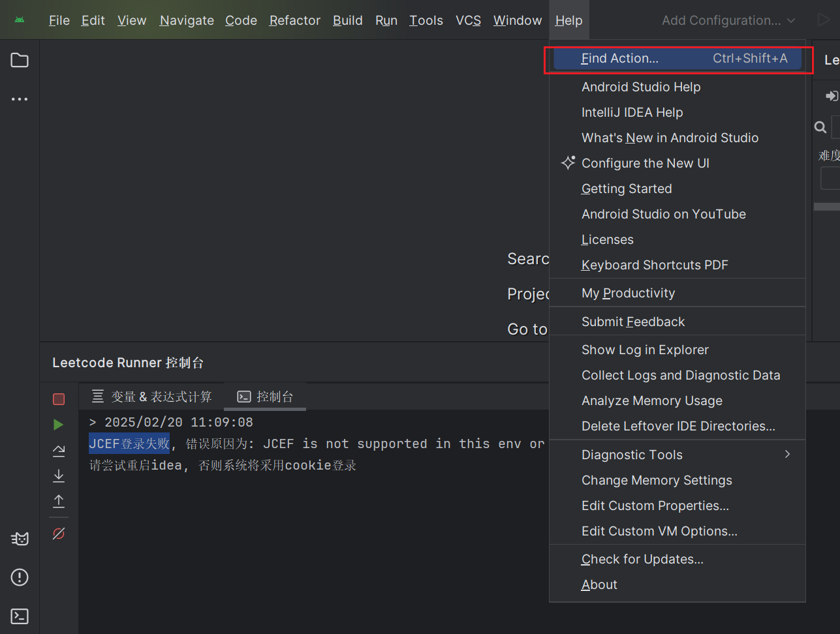
Task: Open the Tools menu
Action: click(x=426, y=20)
